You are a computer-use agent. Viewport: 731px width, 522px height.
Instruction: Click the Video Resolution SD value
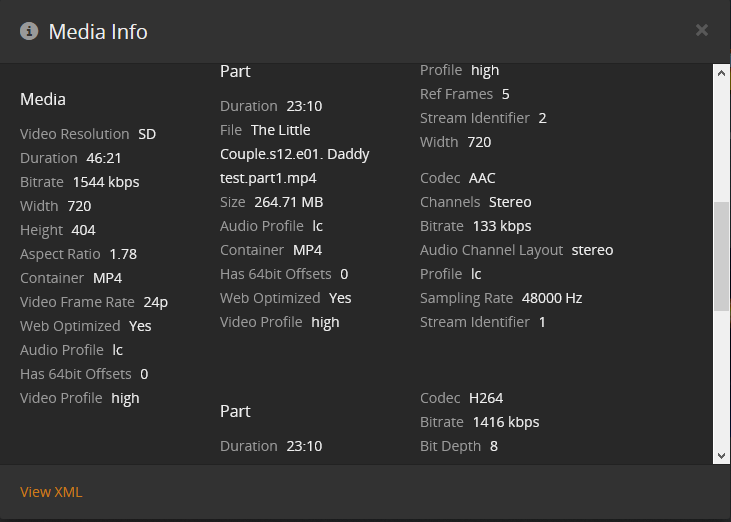(147, 134)
